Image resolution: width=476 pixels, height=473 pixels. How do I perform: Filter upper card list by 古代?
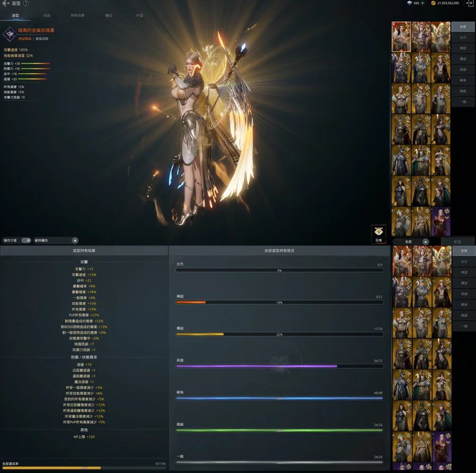point(463,38)
